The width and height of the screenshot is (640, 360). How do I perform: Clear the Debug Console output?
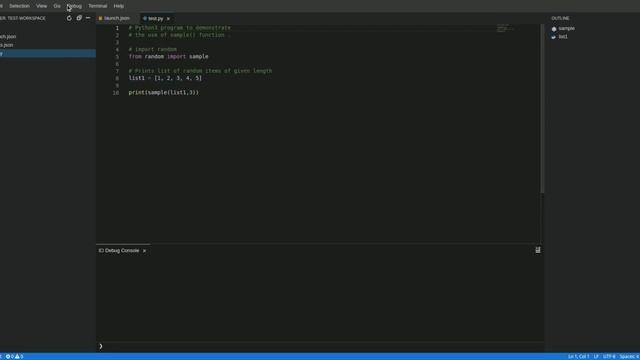pyautogui.click(x=538, y=250)
